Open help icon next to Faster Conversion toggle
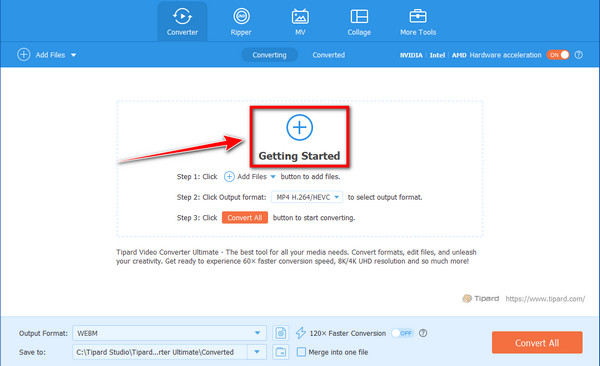600x366 pixels. pyautogui.click(x=423, y=333)
